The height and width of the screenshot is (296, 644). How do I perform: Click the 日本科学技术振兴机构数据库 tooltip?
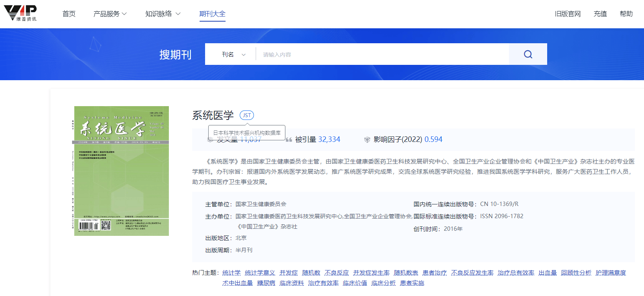tap(247, 133)
